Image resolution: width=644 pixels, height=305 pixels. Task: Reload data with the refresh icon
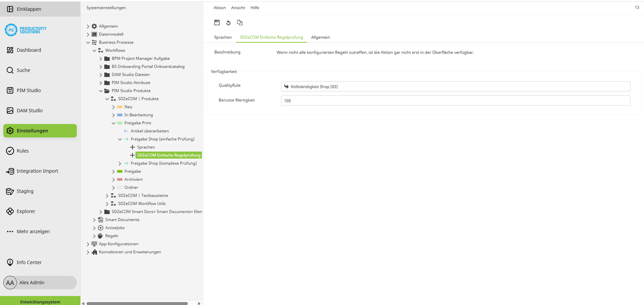228,22
